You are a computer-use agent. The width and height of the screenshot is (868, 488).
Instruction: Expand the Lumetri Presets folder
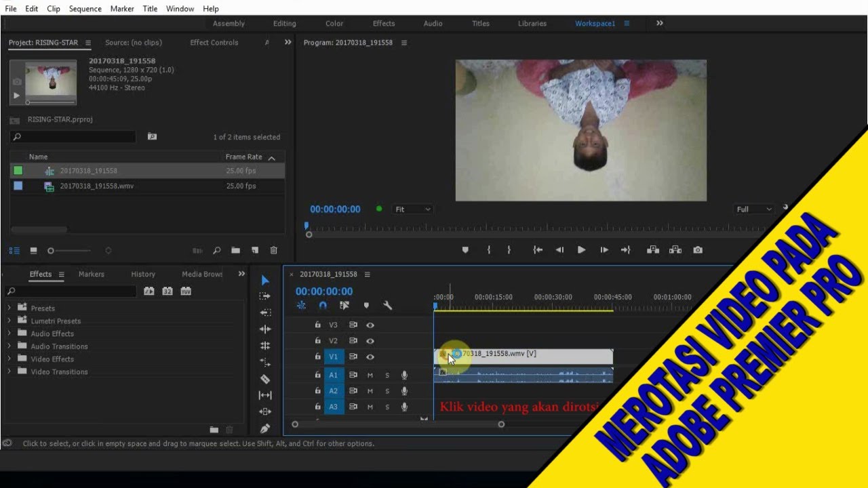click(9, 321)
